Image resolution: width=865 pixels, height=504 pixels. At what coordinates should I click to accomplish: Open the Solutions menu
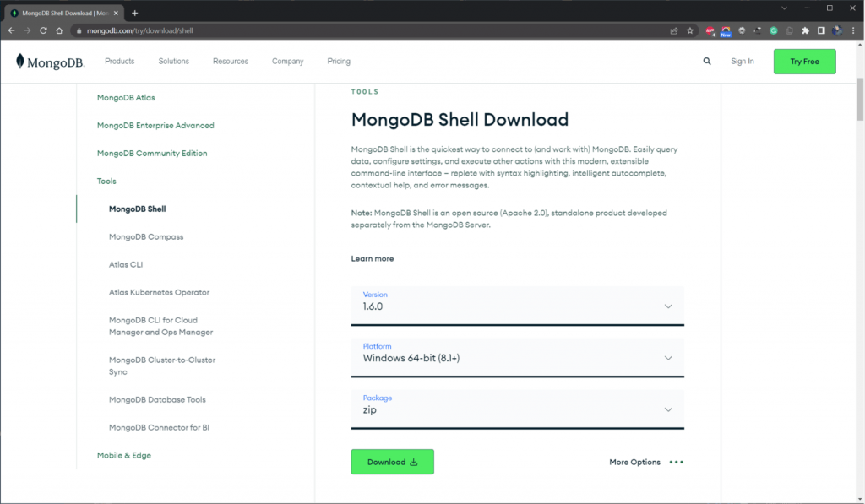tap(174, 62)
